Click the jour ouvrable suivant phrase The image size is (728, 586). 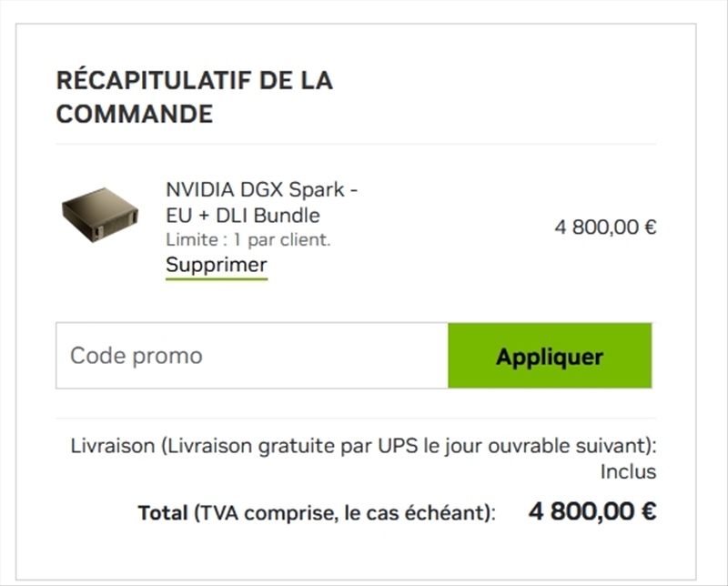click(x=546, y=446)
